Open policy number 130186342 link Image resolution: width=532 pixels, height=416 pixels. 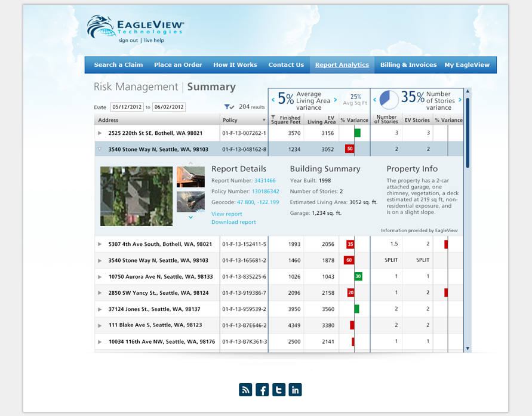(x=266, y=192)
